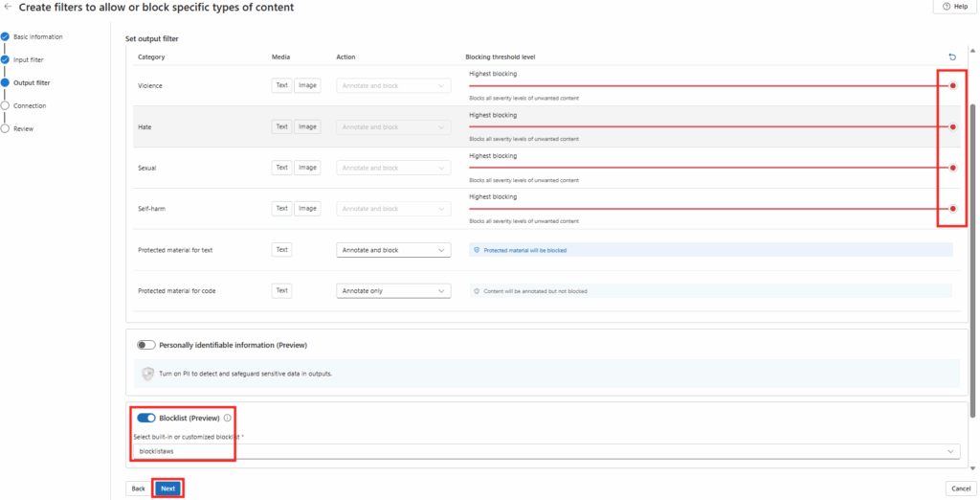
Task: Open action dropdown for protected material text
Action: (393, 250)
